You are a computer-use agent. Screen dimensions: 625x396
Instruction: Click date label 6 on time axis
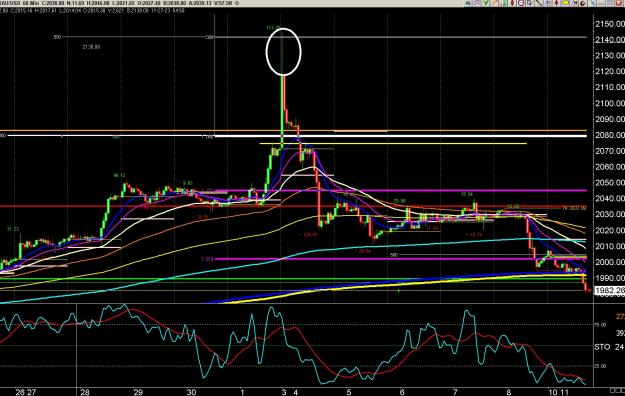coord(402,392)
